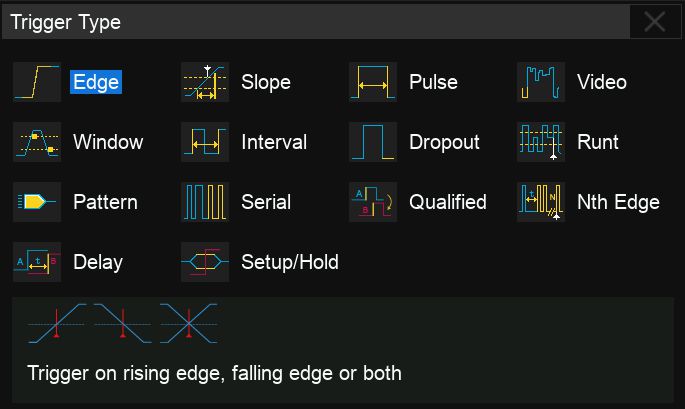Click the Qualified trigger icon

click(373, 202)
